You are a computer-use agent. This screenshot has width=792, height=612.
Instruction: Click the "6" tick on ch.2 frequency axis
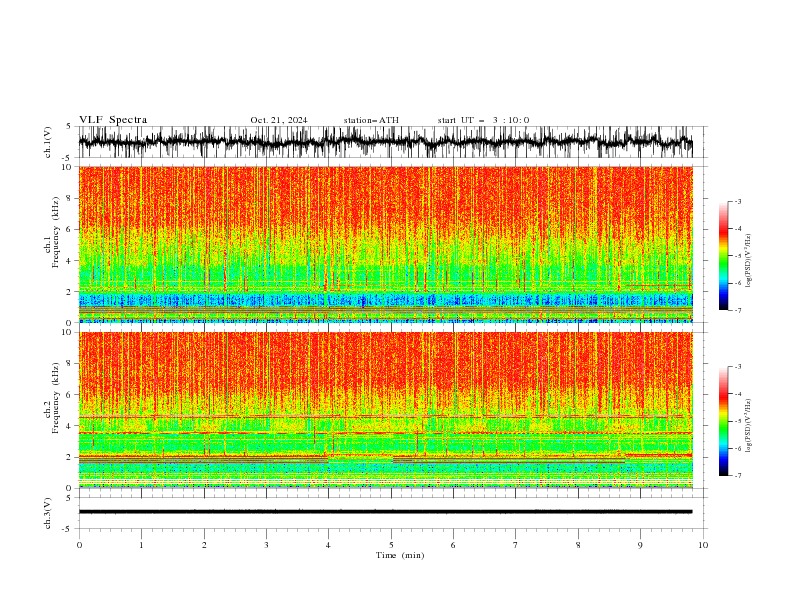(x=69, y=394)
